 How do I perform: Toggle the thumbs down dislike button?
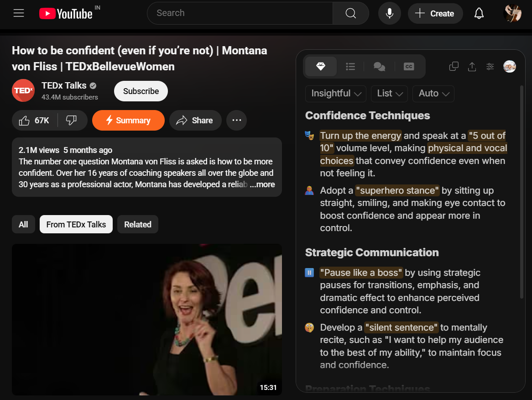pos(72,120)
